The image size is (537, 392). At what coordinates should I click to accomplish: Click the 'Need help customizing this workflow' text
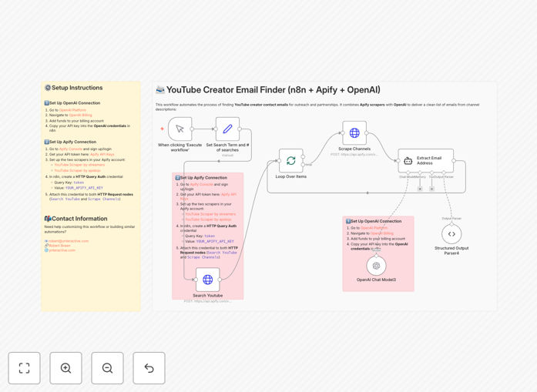pos(89,229)
